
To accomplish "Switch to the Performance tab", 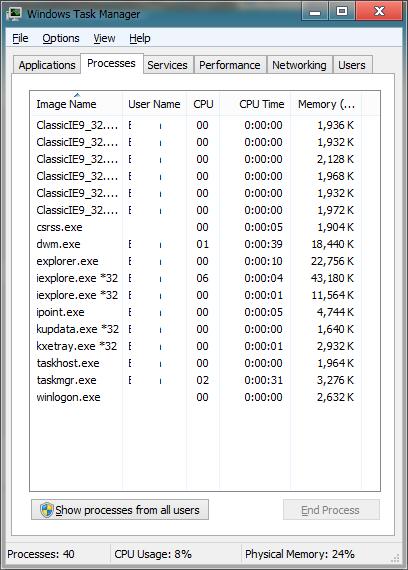I will pos(230,65).
